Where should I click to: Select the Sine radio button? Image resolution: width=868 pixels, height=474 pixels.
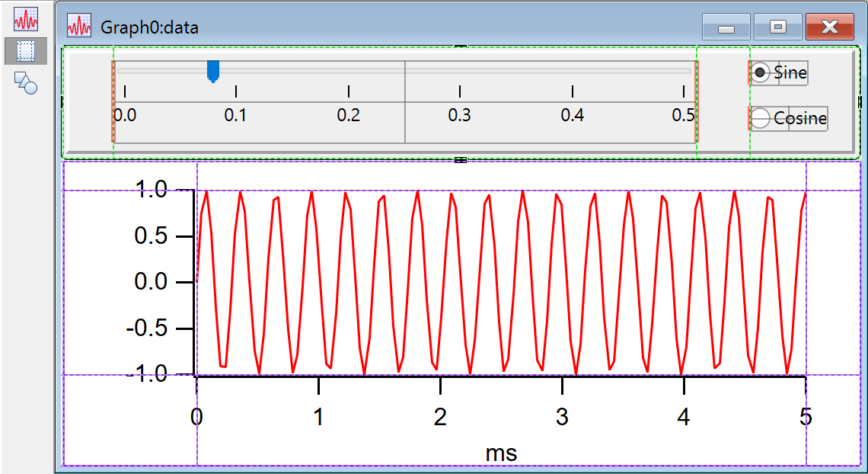(760, 72)
